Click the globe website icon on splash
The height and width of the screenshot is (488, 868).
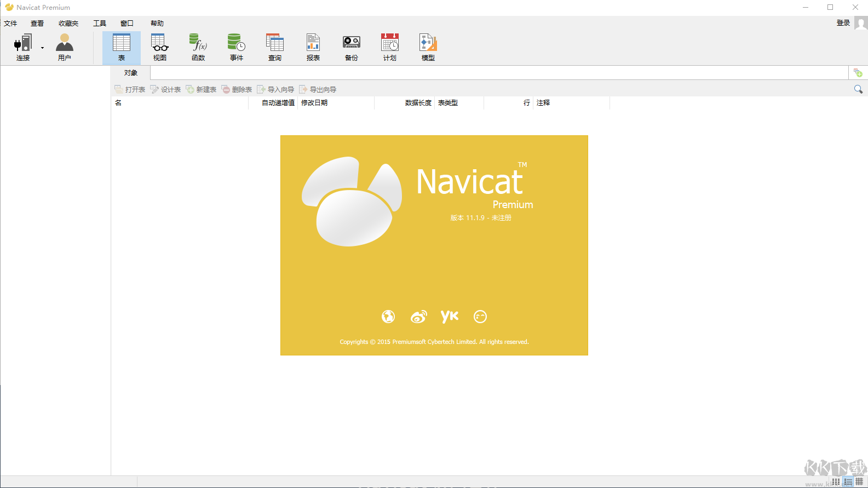(388, 317)
